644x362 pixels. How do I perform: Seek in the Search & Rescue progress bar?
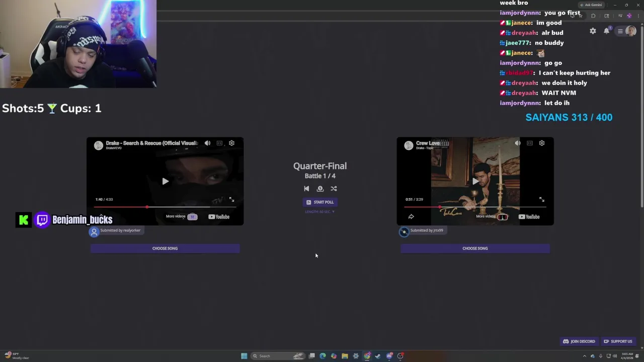point(165,207)
